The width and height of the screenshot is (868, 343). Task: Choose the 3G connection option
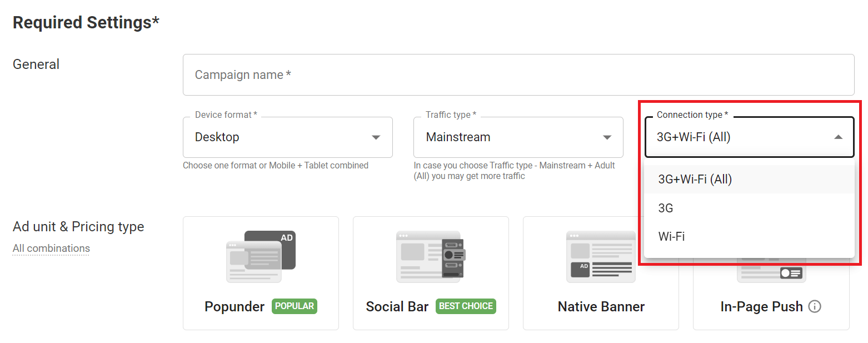(666, 208)
